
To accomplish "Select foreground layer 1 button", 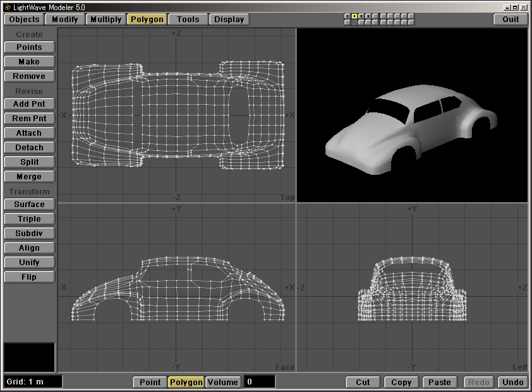I will pyautogui.click(x=348, y=16).
